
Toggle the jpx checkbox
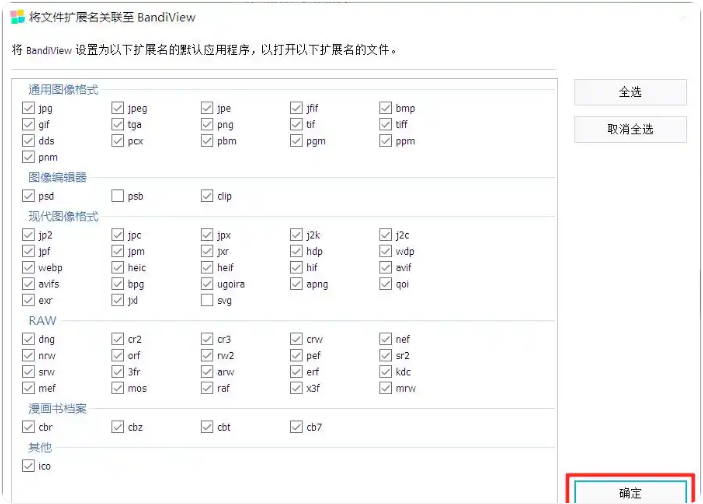207,235
